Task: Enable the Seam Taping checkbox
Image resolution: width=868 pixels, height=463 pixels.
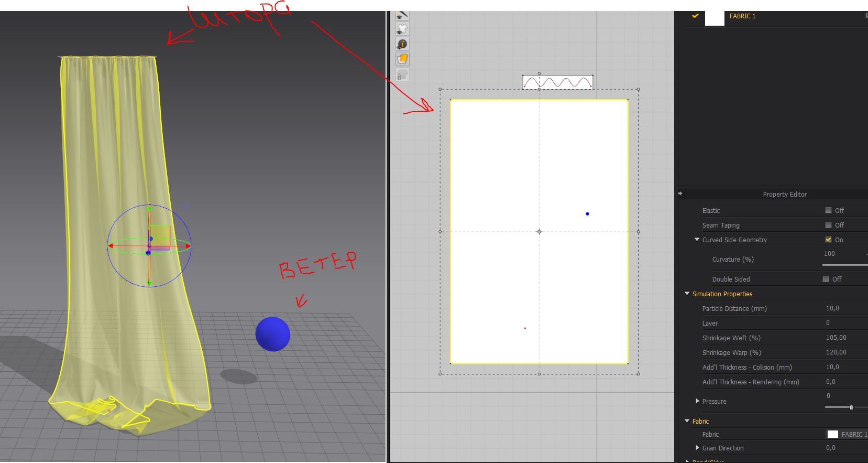Action: coord(828,225)
